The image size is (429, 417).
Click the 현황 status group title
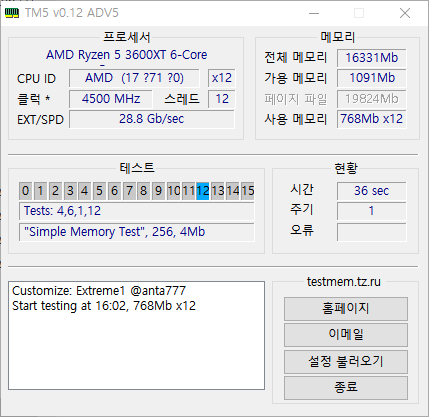(346, 168)
